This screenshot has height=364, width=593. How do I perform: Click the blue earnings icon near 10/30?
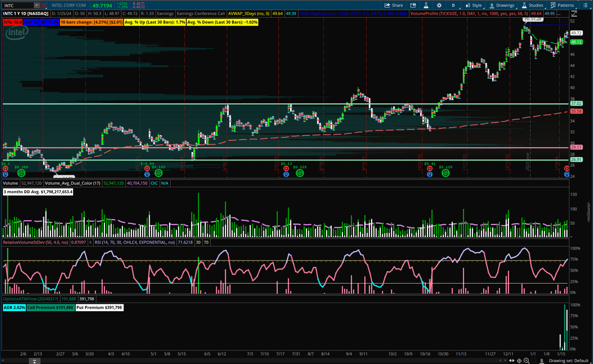(x=429, y=174)
